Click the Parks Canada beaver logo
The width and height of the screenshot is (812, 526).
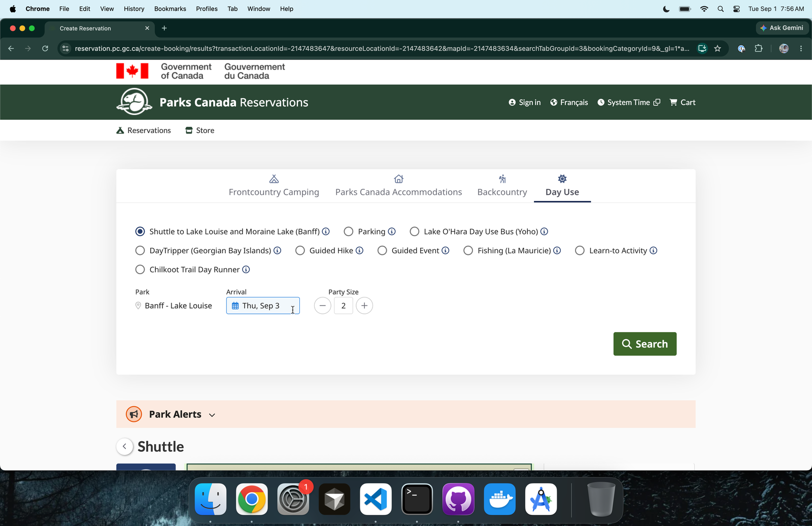[x=134, y=102]
